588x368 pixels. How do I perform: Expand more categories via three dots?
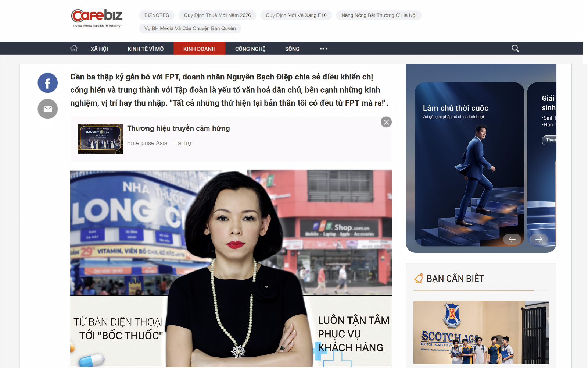click(x=323, y=49)
